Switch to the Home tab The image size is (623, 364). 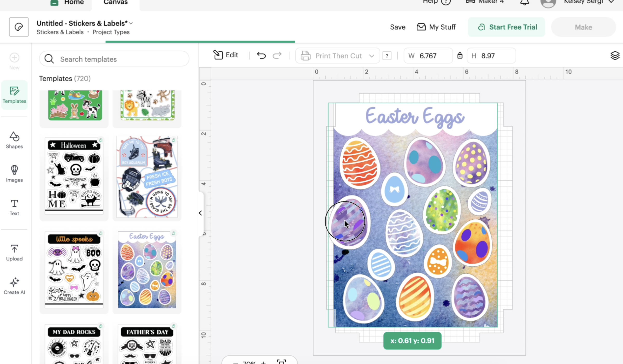click(x=67, y=3)
